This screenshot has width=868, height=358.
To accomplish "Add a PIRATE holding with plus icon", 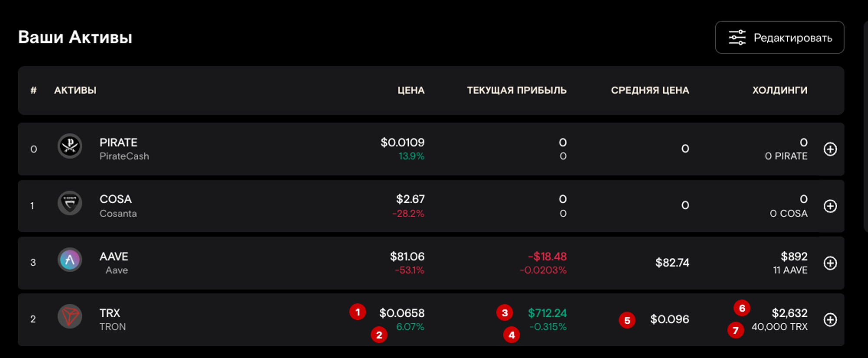I will (830, 149).
